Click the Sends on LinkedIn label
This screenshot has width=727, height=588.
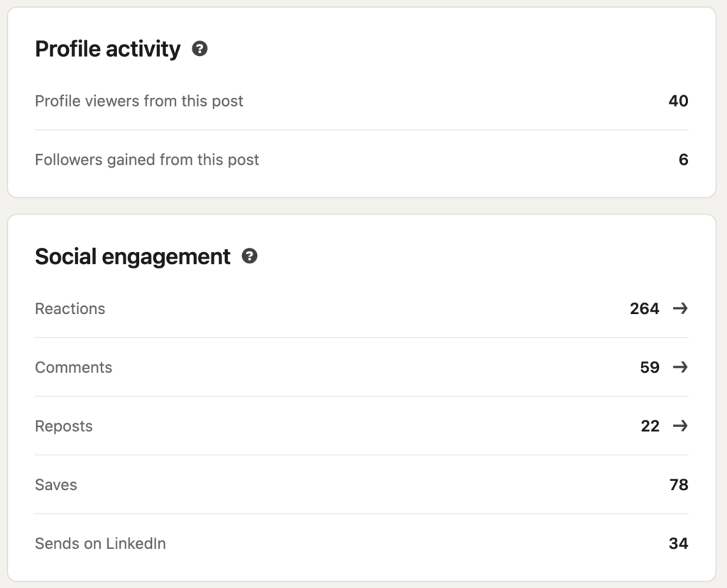[x=100, y=544]
